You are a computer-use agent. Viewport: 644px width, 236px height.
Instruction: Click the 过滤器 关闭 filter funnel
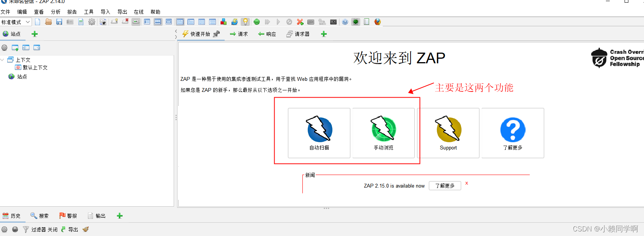click(x=40, y=230)
